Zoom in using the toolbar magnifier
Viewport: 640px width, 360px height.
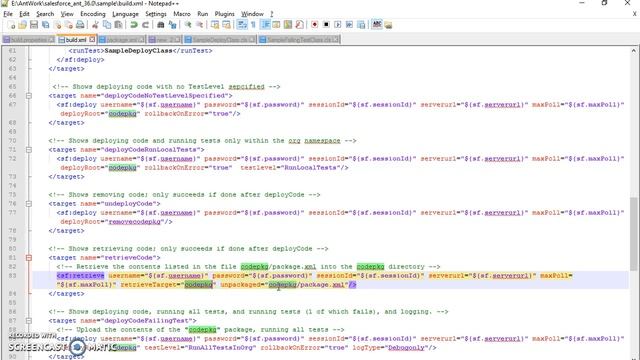(188, 25)
